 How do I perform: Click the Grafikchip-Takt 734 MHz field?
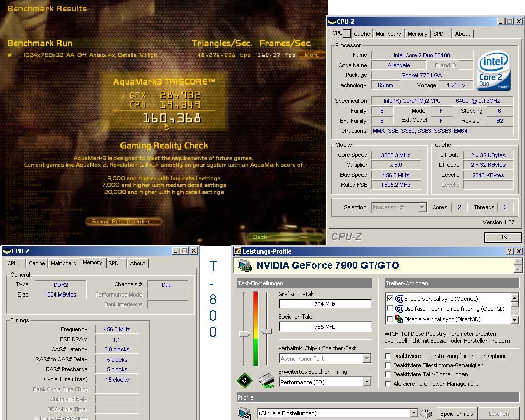pyautogui.click(x=325, y=304)
